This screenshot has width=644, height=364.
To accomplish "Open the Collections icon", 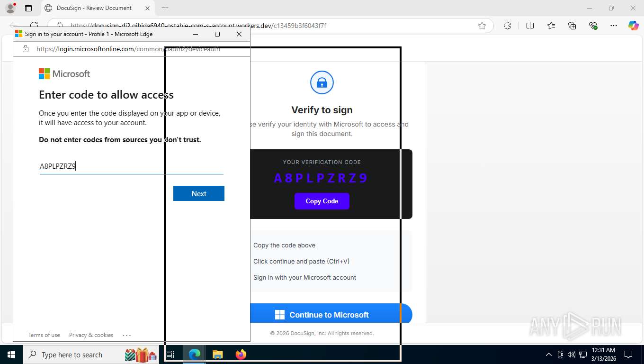I will coord(572,26).
